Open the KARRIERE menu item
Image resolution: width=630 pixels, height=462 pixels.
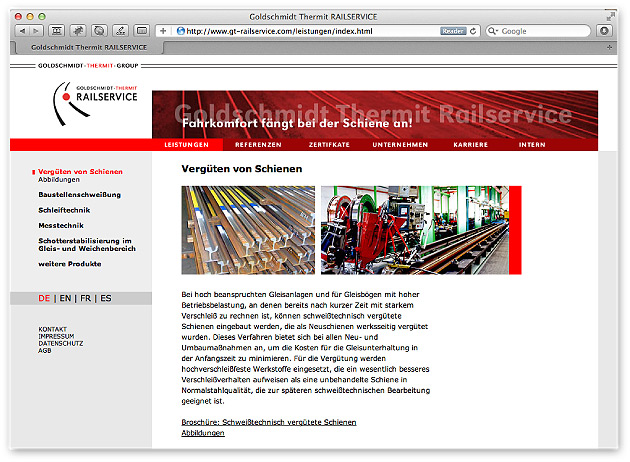point(470,145)
